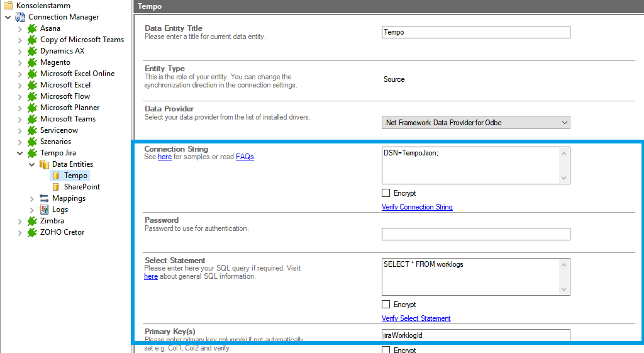The width and height of the screenshot is (644, 353).
Task: Click the Data Entities folder icon
Action: click(x=44, y=164)
